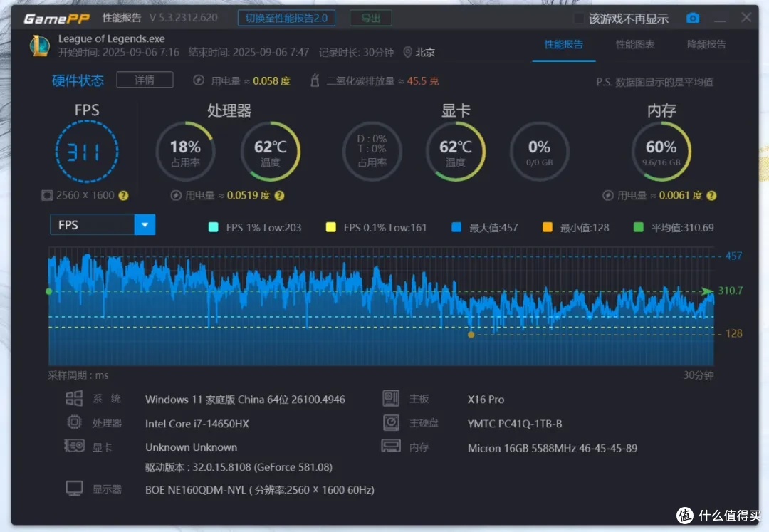Check the 该游戏不再显示 checkbox
This screenshot has width=769, height=532.
tap(579, 19)
